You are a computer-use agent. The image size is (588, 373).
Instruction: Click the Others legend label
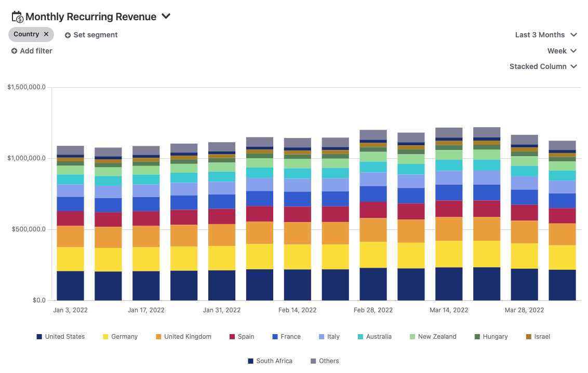pos(329,361)
